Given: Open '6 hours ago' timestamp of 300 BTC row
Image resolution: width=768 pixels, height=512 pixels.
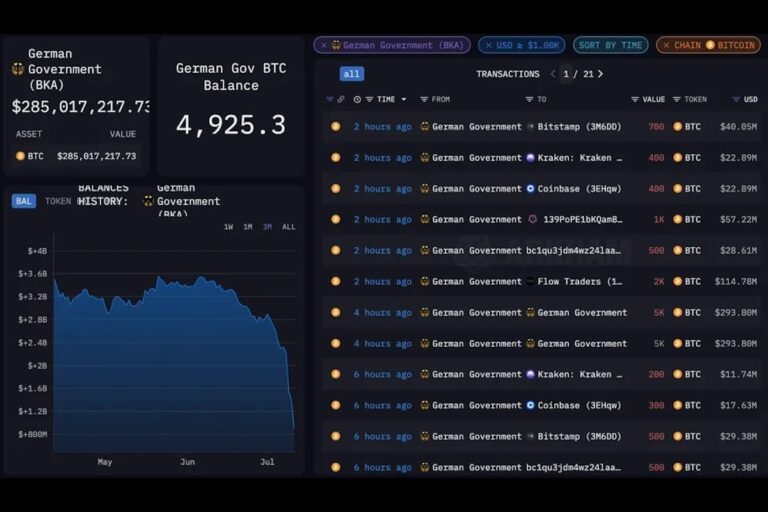Looking at the screenshot, I should [383, 406].
